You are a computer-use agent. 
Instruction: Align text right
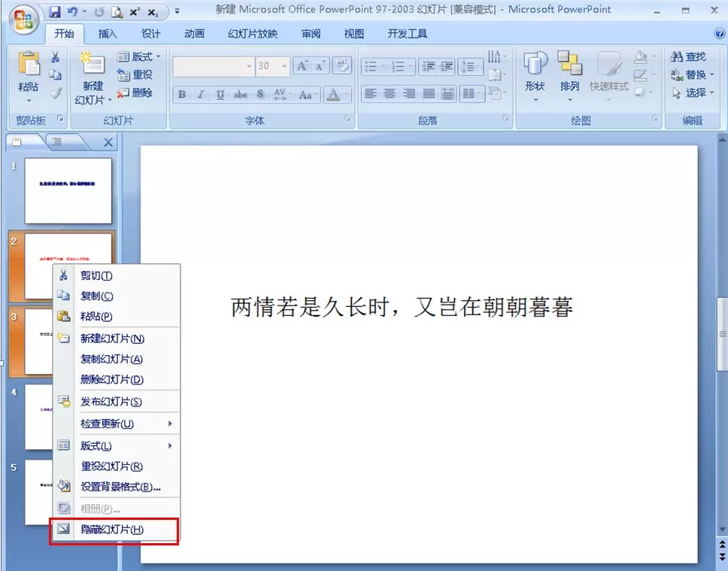409,94
